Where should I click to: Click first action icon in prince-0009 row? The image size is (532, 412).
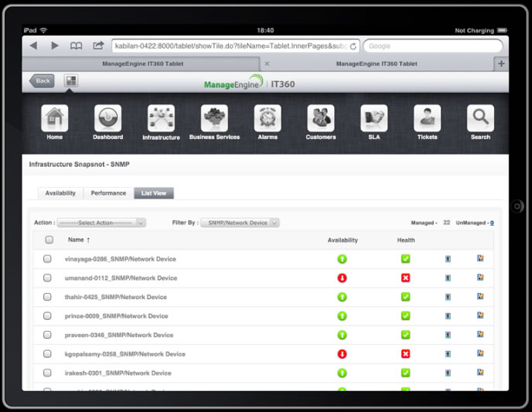448,316
